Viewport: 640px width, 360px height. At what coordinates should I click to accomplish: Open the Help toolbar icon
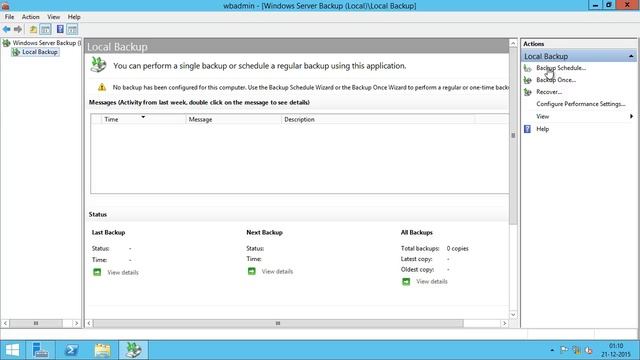60,29
